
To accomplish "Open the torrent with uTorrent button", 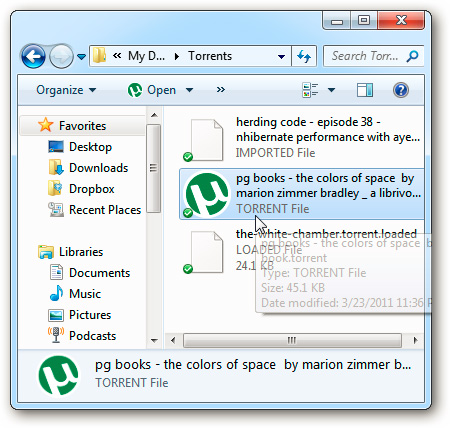I will pos(152,90).
